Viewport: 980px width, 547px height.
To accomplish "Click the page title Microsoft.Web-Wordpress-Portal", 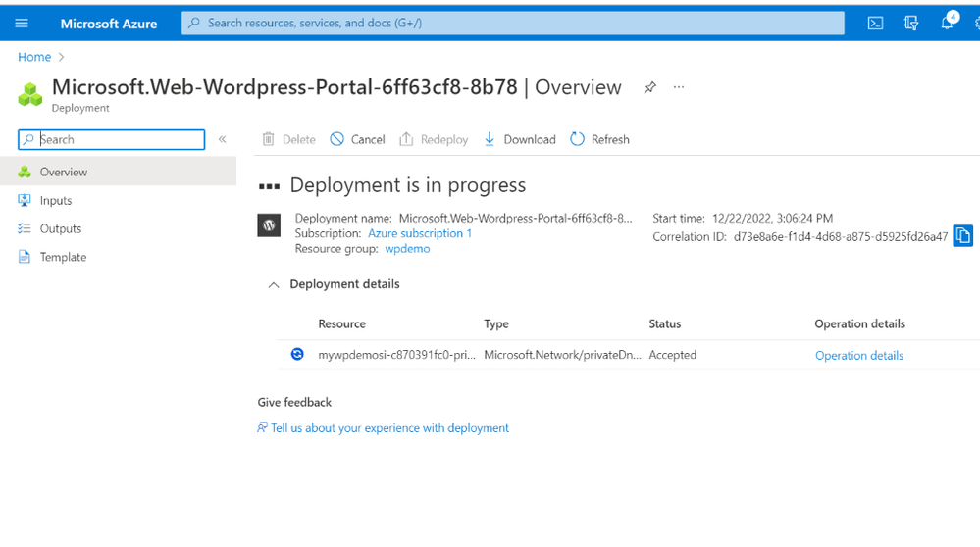I will point(284,87).
